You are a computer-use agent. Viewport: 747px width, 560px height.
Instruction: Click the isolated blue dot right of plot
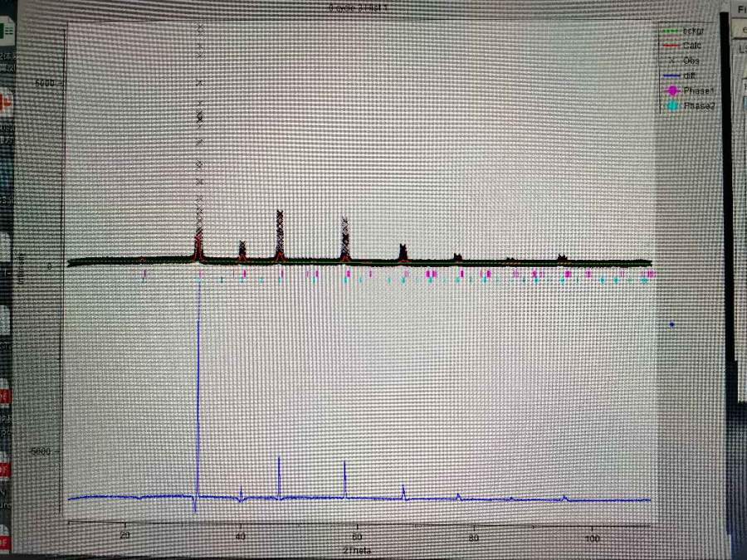pos(671,324)
